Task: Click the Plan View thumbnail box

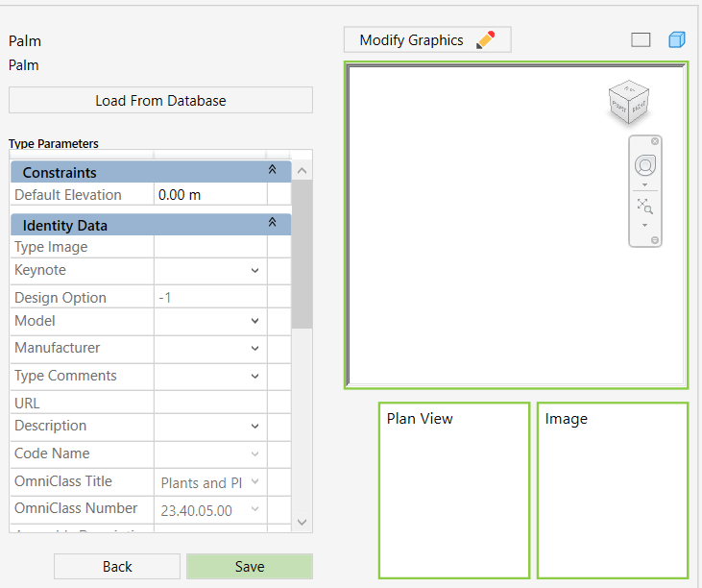Action: [x=454, y=490]
